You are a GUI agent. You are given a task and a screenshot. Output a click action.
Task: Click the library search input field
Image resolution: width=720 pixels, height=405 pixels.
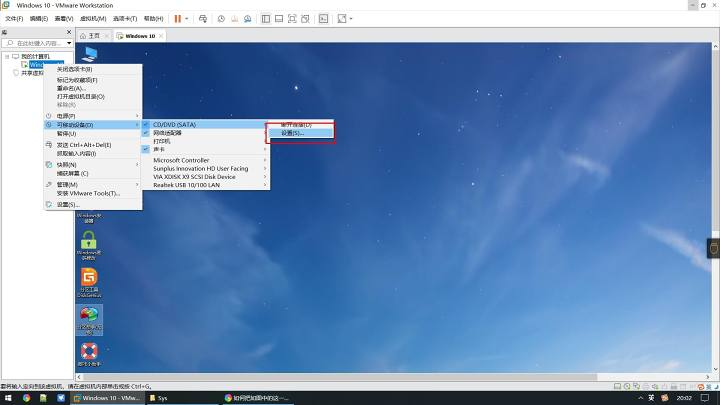[x=38, y=43]
